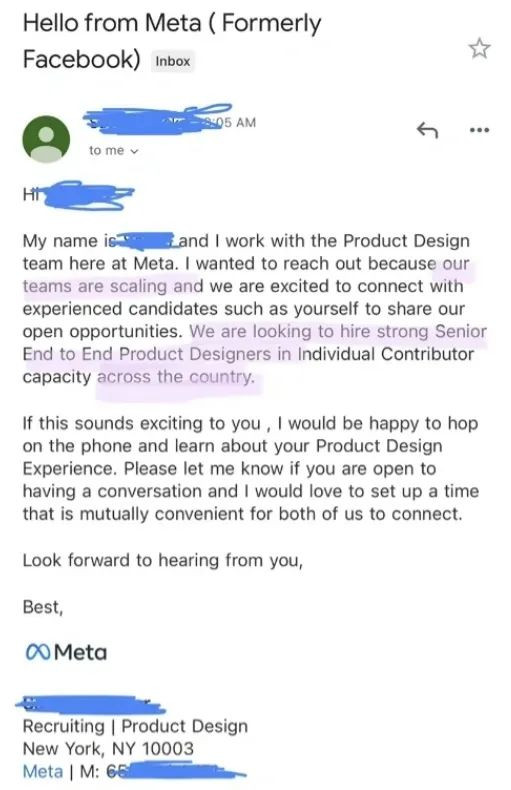511x790 pixels.
Task: Click the 'If this sounds exciting' paragraph
Action: click(250, 469)
